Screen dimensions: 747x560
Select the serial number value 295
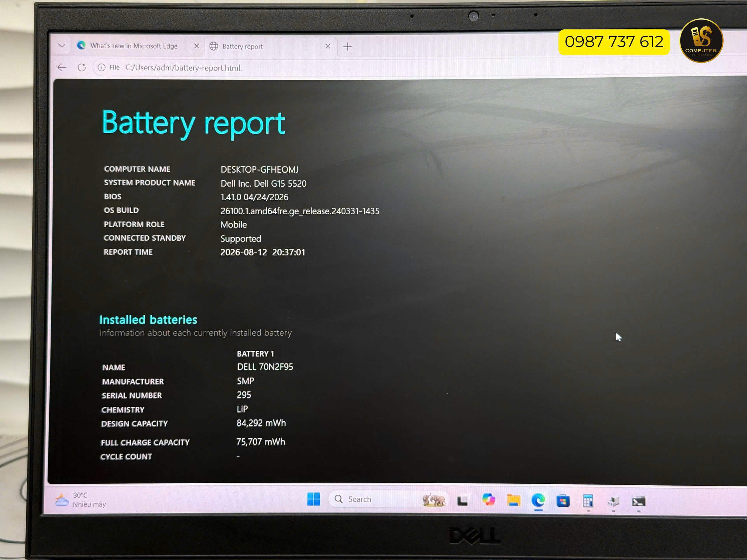click(x=244, y=395)
